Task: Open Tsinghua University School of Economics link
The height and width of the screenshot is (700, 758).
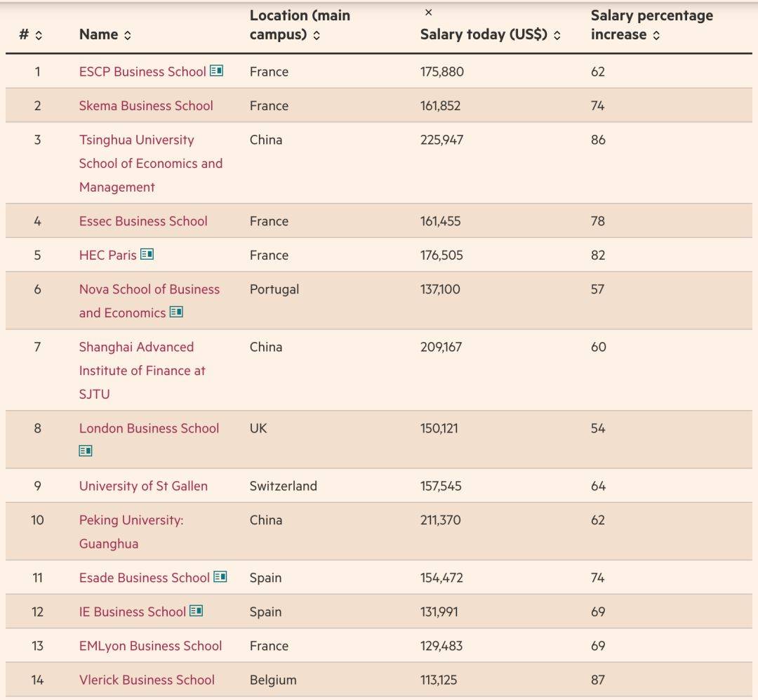Action: coord(151,163)
